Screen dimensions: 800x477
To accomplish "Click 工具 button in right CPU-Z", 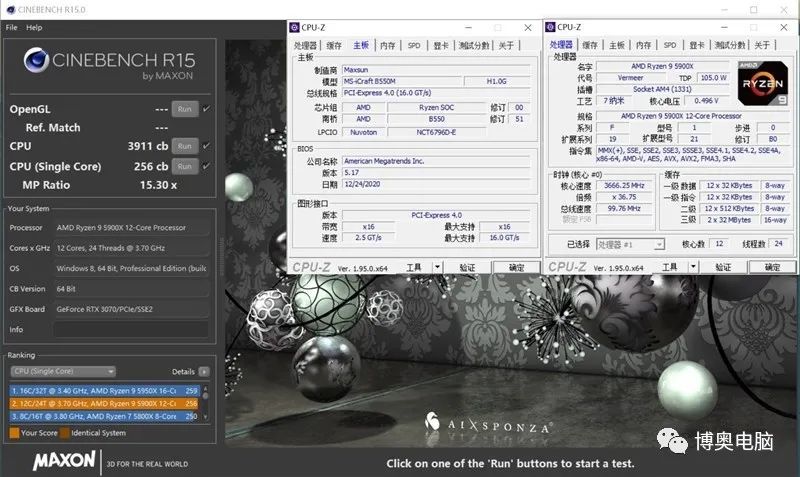I will point(670,266).
